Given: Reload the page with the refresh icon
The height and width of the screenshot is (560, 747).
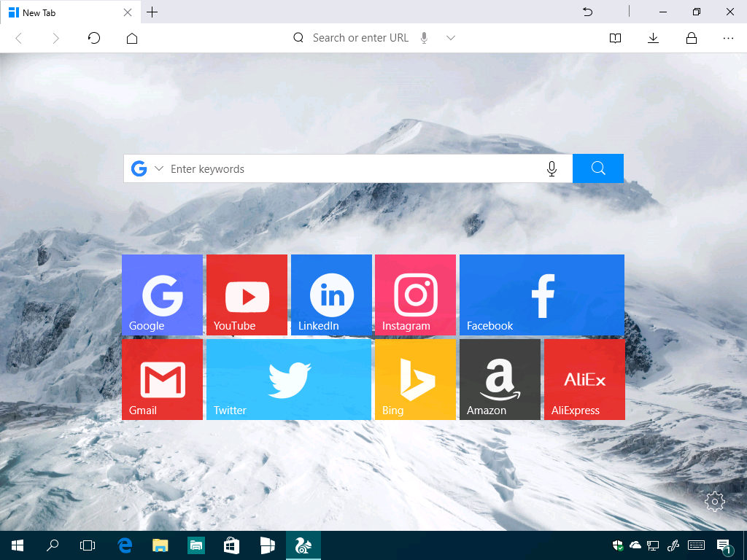Looking at the screenshot, I should pyautogui.click(x=94, y=38).
